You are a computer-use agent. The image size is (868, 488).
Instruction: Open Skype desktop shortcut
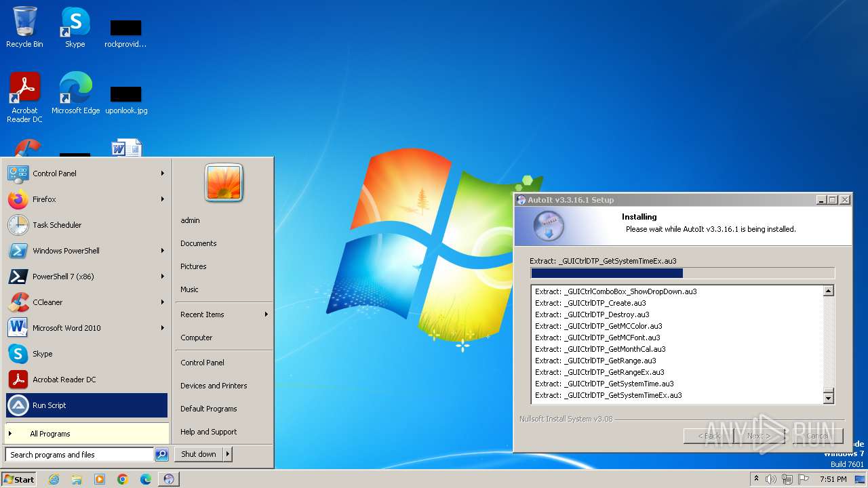tap(75, 27)
